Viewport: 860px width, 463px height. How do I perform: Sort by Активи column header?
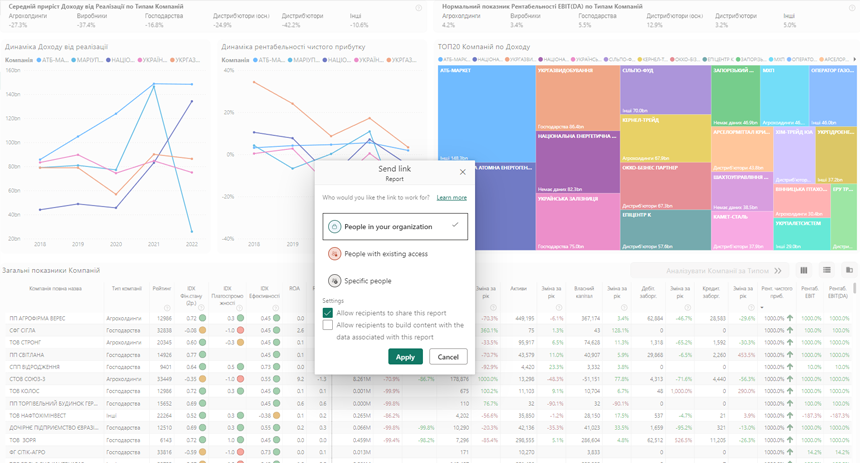(x=518, y=289)
